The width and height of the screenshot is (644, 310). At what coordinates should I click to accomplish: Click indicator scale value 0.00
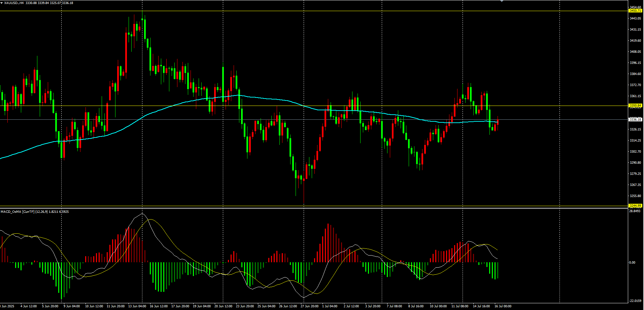pos(632,263)
